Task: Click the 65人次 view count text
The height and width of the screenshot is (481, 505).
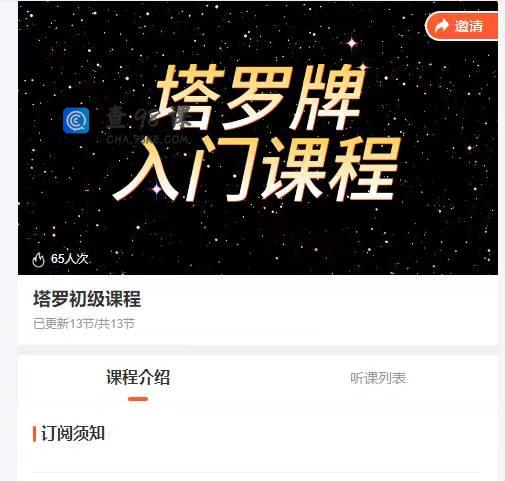Action: point(69,259)
